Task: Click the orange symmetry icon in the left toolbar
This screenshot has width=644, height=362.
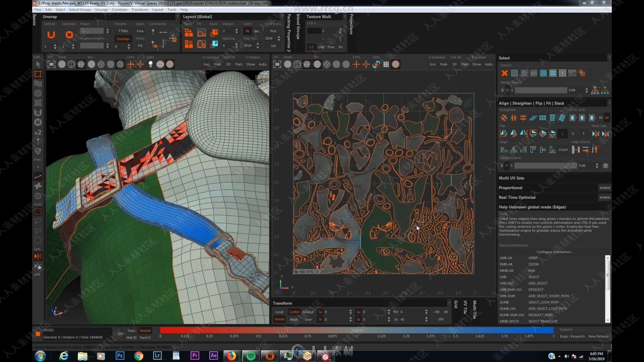Action: [x=38, y=256]
